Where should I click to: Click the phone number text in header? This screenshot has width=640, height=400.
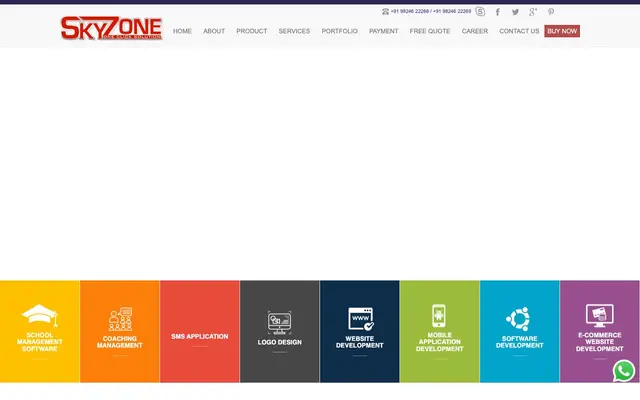point(431,11)
